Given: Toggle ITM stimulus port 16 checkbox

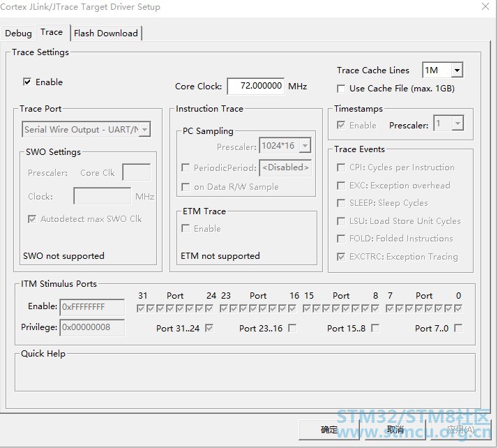Looking at the screenshot, I should [292, 308].
